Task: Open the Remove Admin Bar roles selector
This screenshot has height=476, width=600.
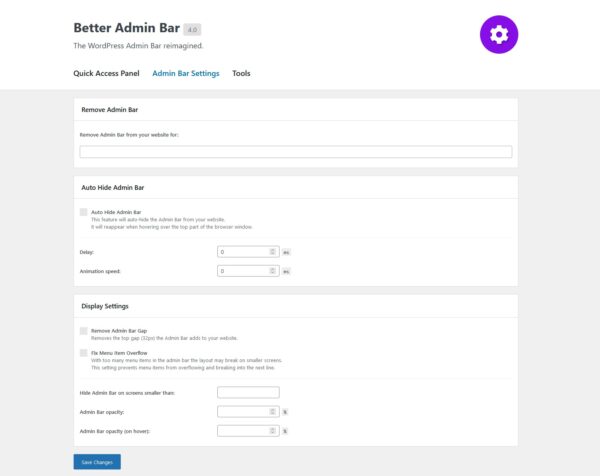Action: tap(295, 152)
